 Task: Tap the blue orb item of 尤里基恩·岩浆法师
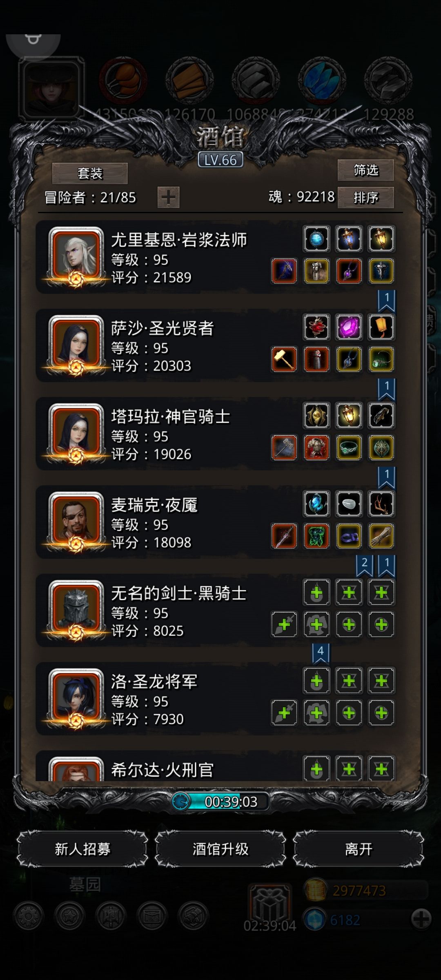pos(316,239)
